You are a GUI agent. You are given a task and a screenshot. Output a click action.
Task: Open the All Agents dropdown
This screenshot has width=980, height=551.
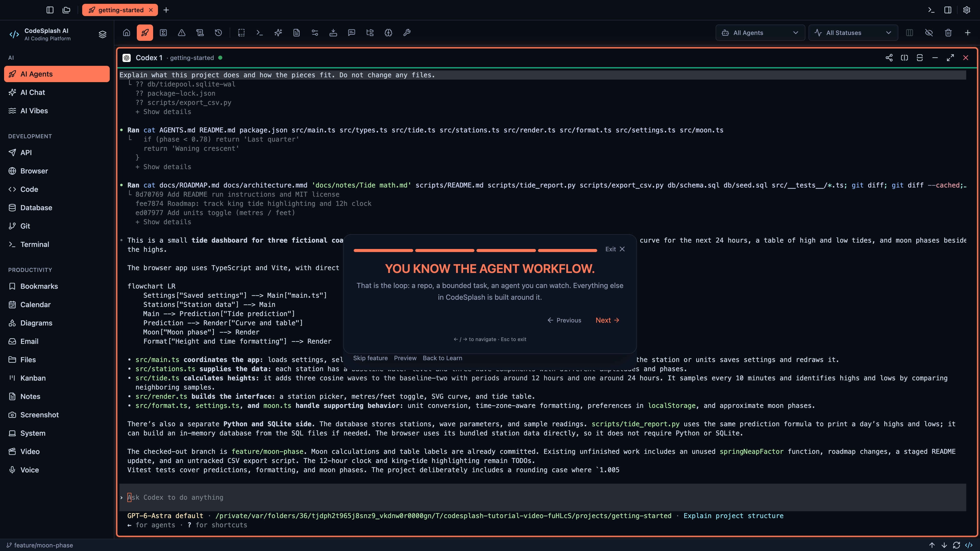pos(760,33)
